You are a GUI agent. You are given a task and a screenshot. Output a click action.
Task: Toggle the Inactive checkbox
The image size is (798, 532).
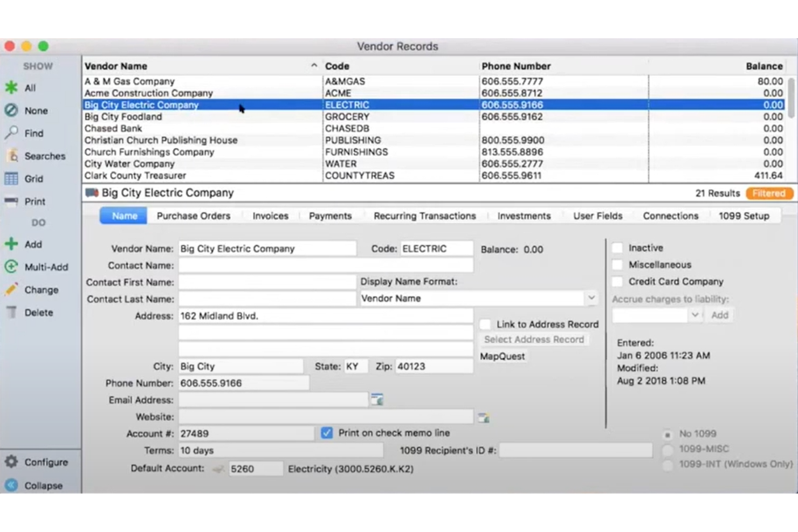click(617, 248)
